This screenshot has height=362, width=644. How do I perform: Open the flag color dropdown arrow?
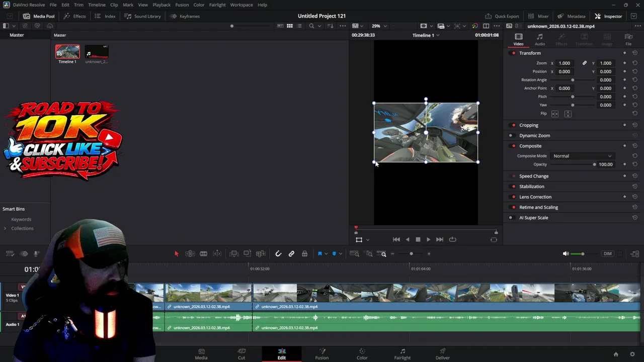(326, 254)
